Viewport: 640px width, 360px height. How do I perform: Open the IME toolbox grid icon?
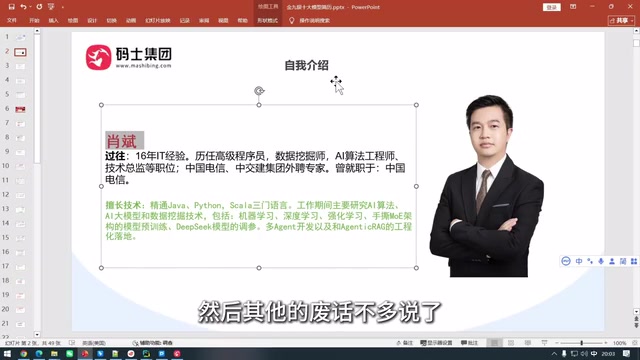point(634,261)
